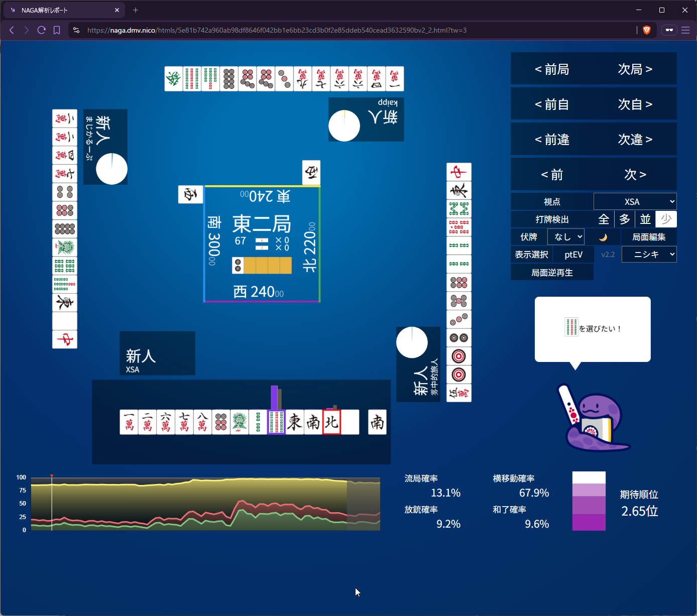Open the 視点 XSA player dropdown
697x616 pixels.
635,202
